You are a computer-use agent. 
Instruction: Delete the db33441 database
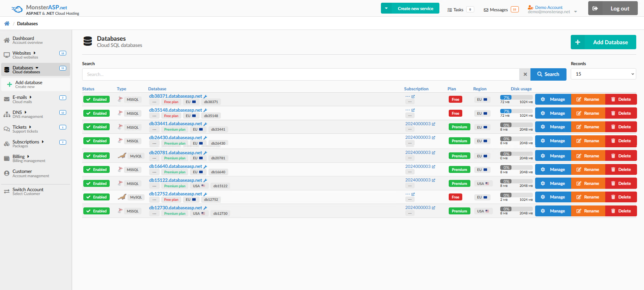click(621, 127)
